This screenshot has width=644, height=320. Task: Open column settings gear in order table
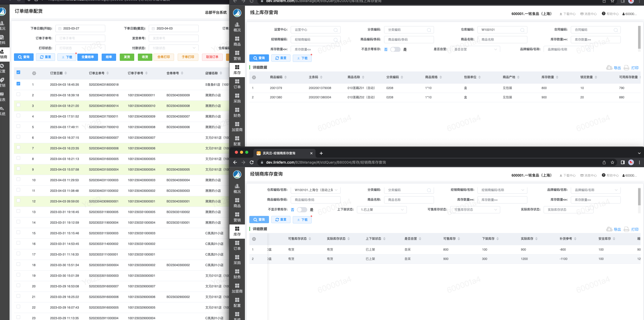(x=34, y=73)
